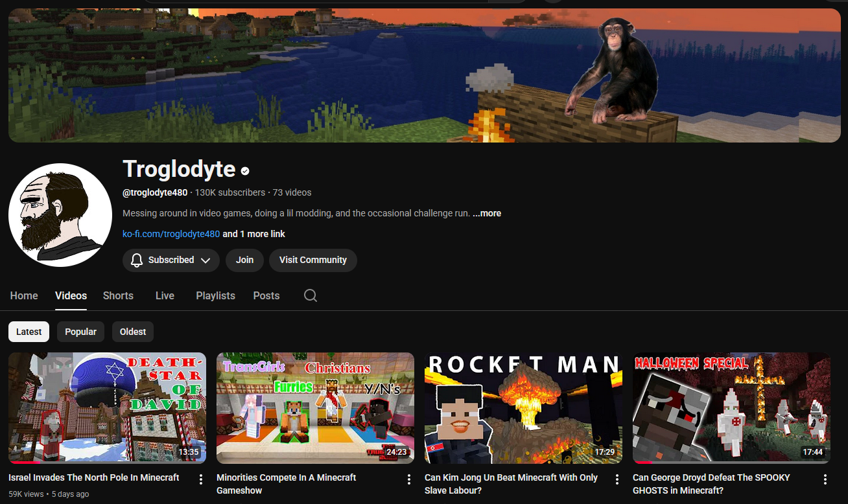Viewport: 848px width, 504px height.
Task: Switch to the Shorts tab
Action: pos(118,295)
